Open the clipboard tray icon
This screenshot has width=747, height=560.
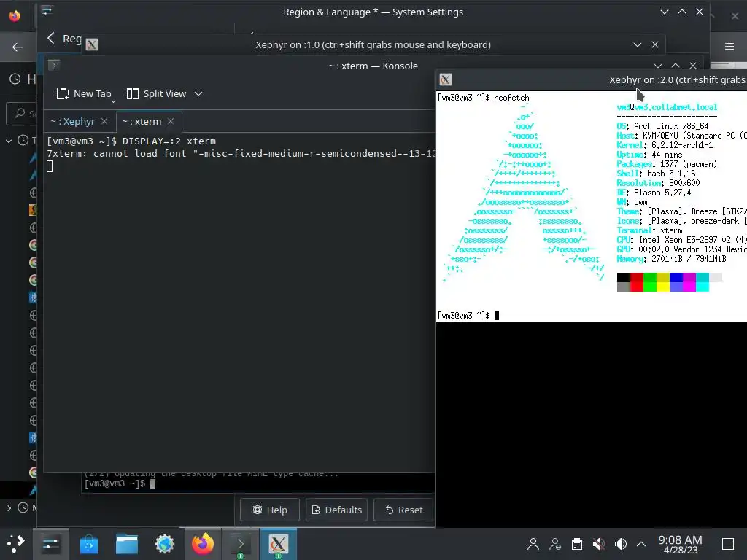pyautogui.click(x=577, y=544)
